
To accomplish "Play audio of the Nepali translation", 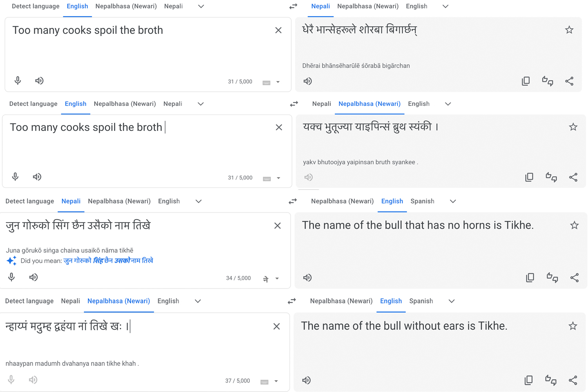I will (308, 81).
